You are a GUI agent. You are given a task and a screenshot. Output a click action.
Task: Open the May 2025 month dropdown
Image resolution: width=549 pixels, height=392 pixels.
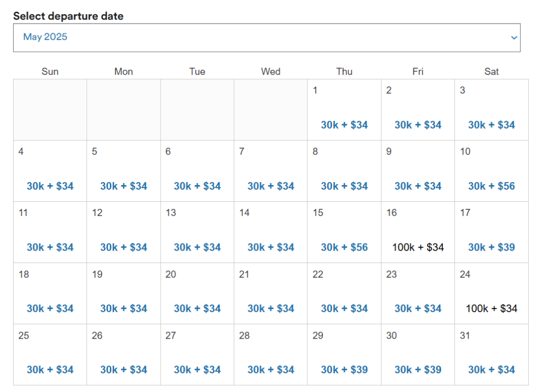[x=267, y=38]
